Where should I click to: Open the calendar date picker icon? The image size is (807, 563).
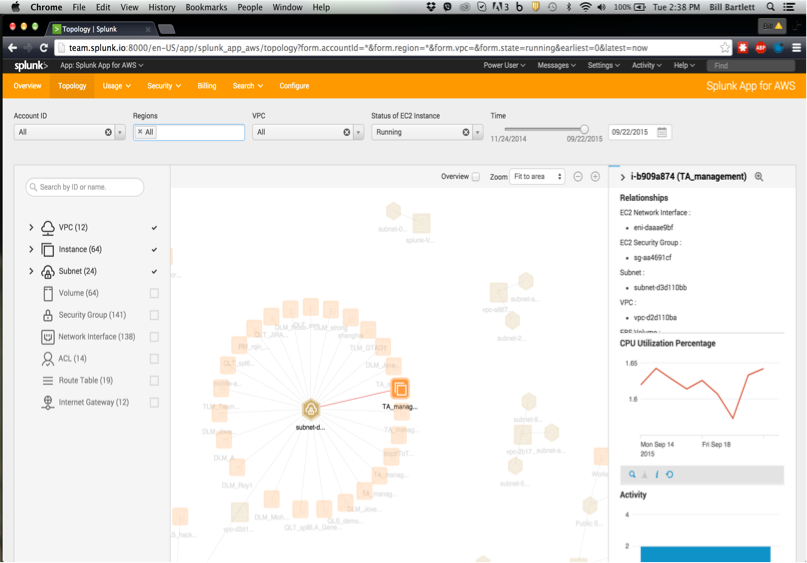point(662,132)
